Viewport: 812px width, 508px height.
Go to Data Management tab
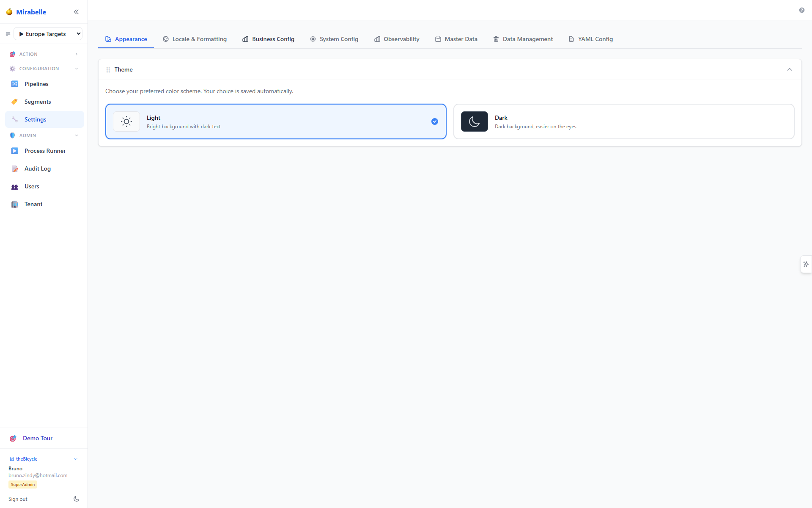click(x=523, y=39)
